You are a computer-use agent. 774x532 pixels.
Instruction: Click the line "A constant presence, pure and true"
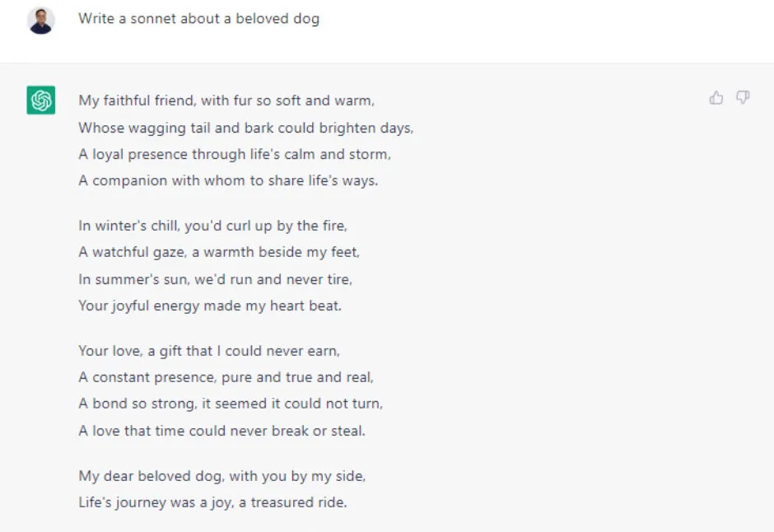[226, 377]
